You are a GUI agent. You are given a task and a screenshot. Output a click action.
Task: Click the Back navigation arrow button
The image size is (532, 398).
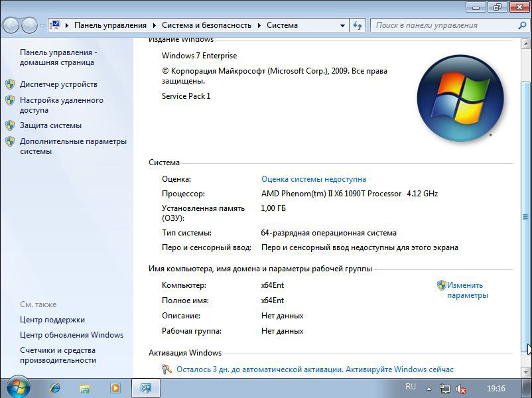tap(11, 25)
